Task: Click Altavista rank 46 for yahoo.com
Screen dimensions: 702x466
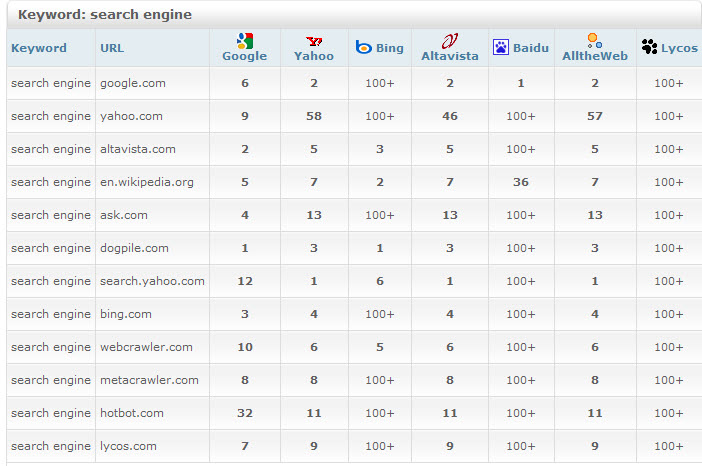Action: pos(449,116)
